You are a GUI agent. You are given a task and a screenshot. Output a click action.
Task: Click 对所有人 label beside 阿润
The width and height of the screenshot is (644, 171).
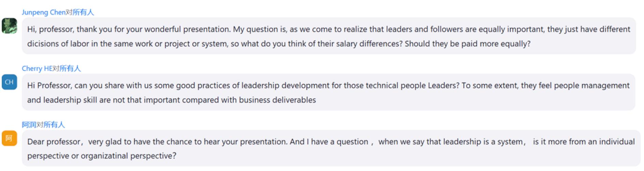pos(51,125)
